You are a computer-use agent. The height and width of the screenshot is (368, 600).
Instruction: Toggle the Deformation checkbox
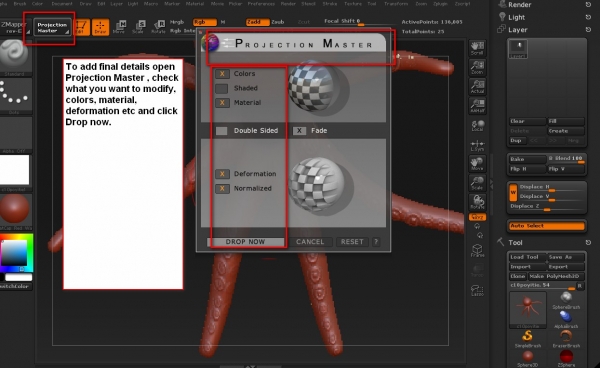click(222, 174)
